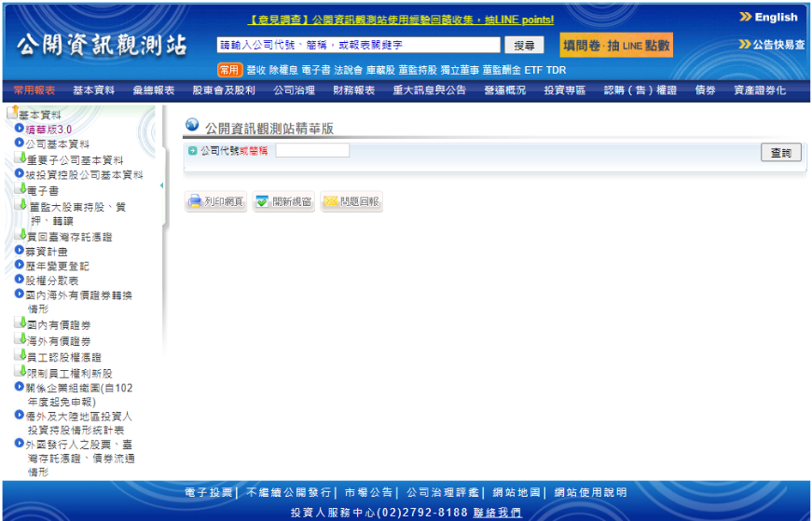Open the 重大訊息與公告 menu

coord(429,90)
